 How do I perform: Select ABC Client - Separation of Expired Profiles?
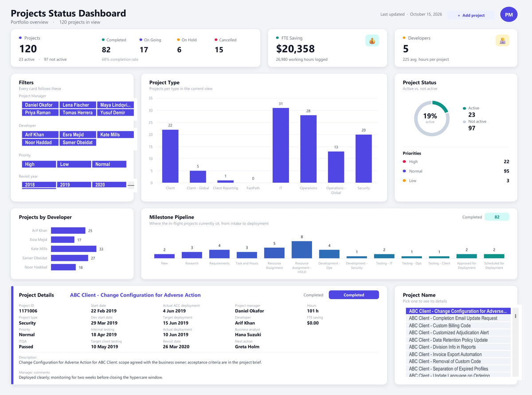[x=458, y=368]
